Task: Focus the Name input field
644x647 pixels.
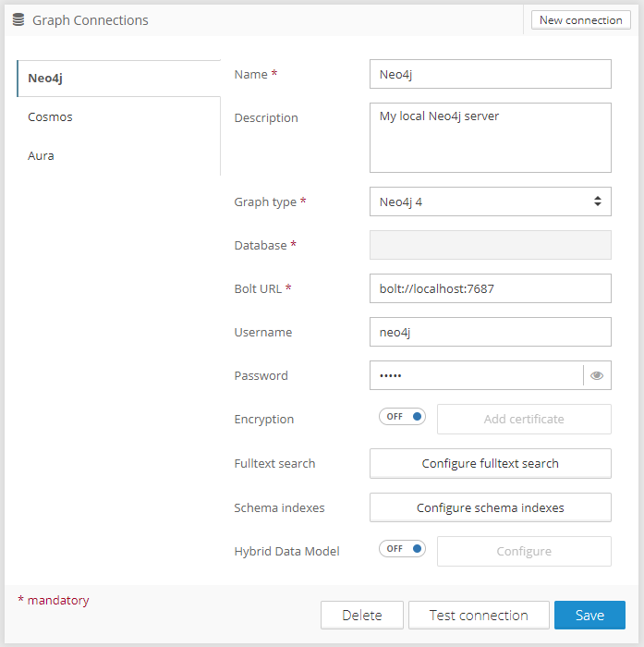Action: 490,74
